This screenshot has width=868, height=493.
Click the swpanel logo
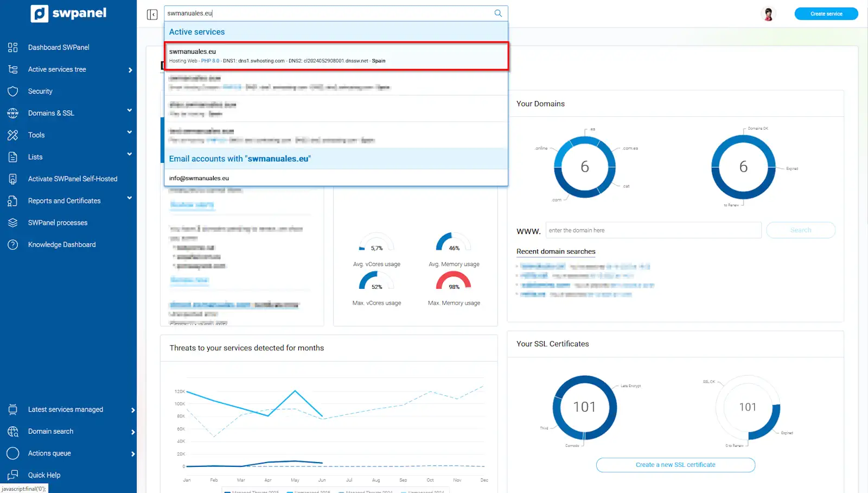click(x=68, y=14)
